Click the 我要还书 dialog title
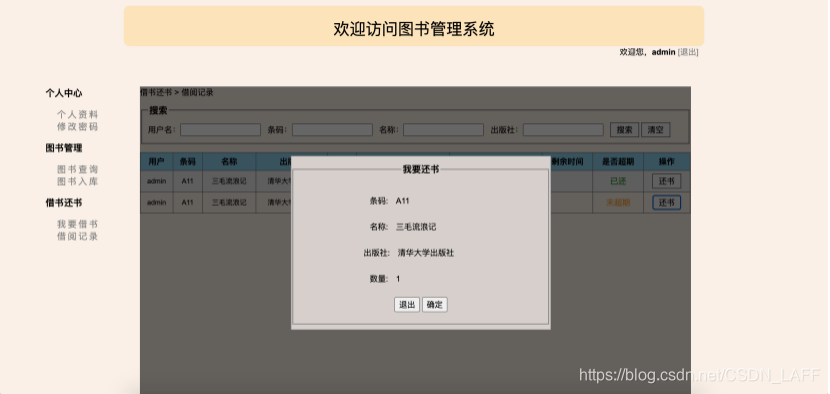 point(420,169)
